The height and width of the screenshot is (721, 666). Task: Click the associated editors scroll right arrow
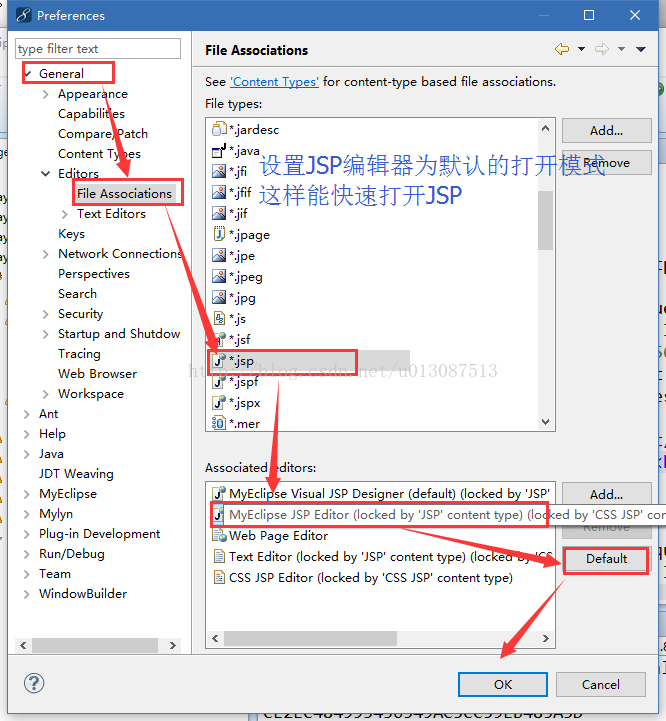click(x=545, y=638)
